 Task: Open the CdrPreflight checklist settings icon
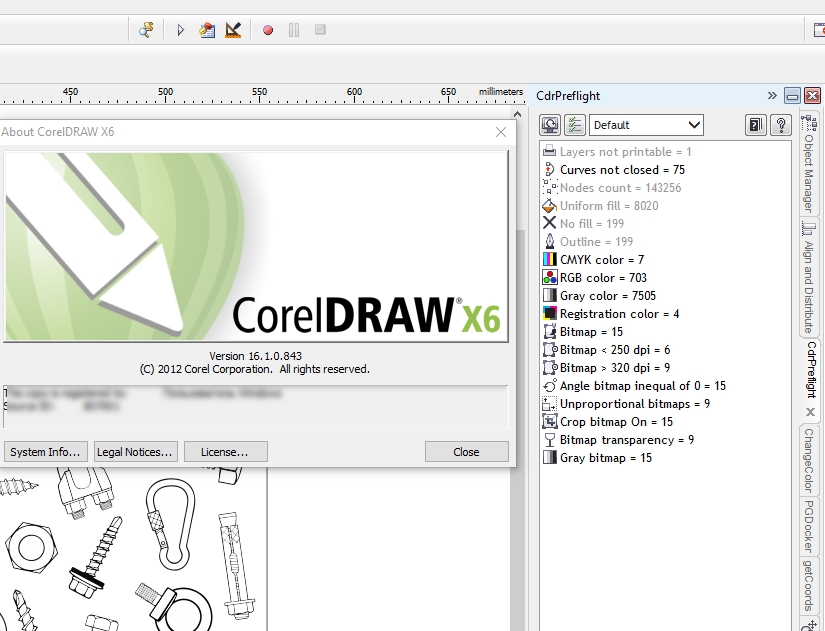tap(575, 125)
